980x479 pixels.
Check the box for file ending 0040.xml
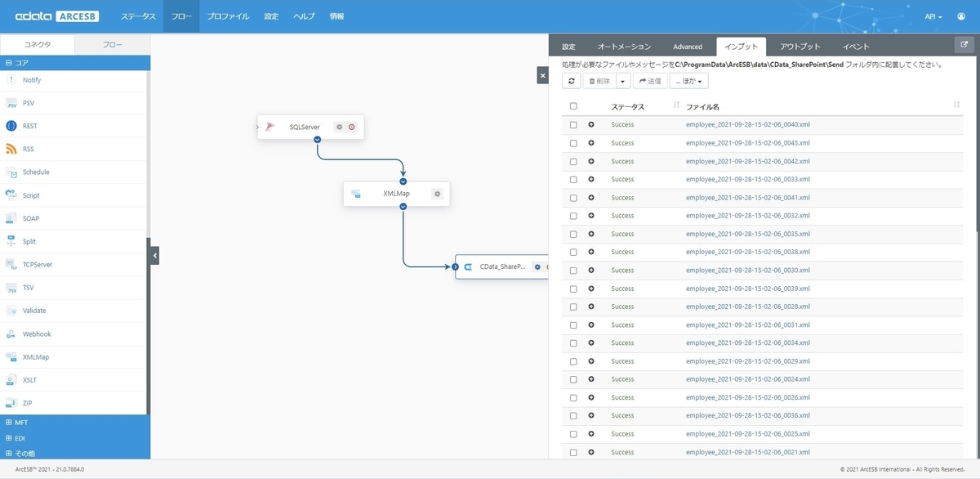click(x=573, y=125)
